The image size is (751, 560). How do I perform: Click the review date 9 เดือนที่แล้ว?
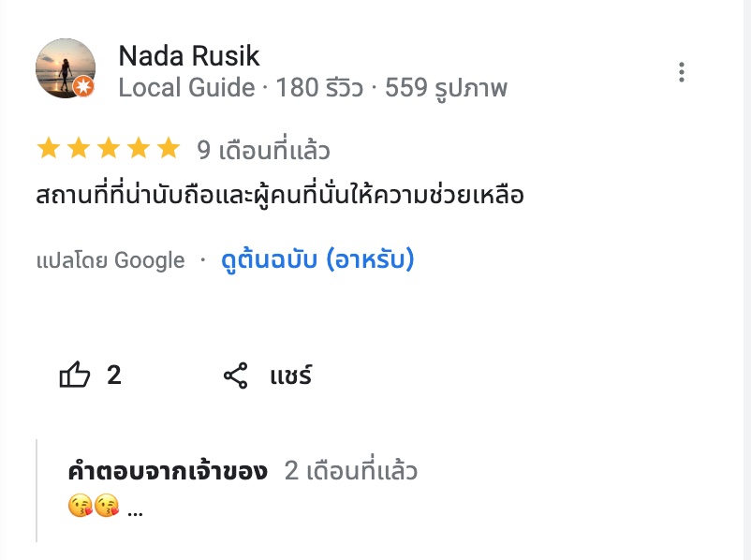point(263,150)
